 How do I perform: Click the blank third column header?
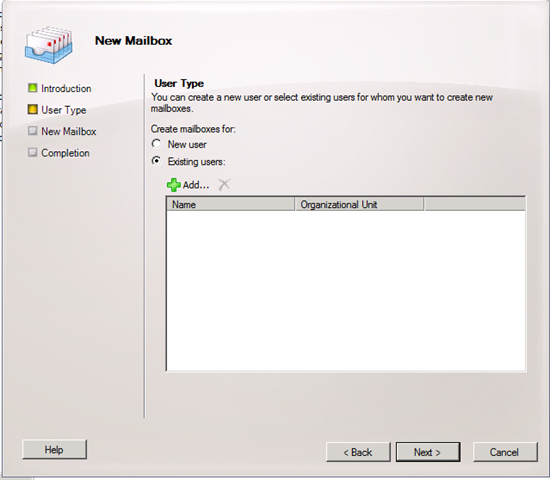point(475,204)
